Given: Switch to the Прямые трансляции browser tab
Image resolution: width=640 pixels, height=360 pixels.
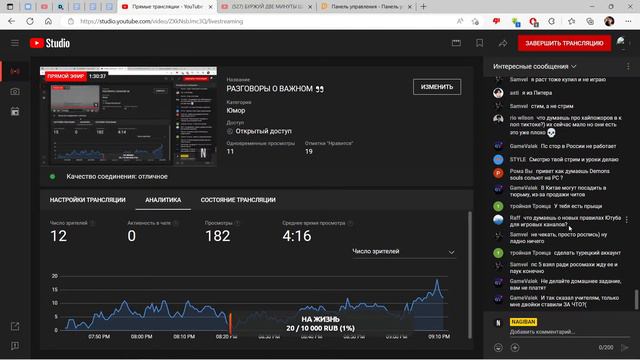Looking at the screenshot, I should pos(167,7).
